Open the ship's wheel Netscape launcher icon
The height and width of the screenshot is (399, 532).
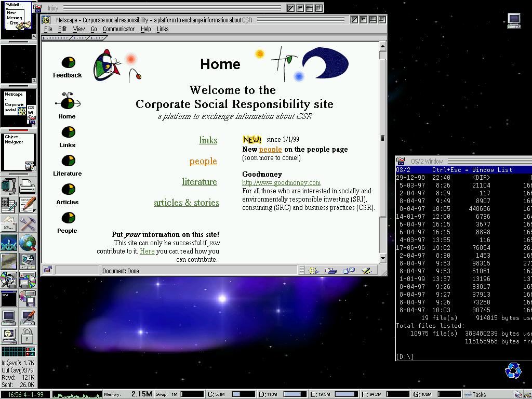coord(9,243)
